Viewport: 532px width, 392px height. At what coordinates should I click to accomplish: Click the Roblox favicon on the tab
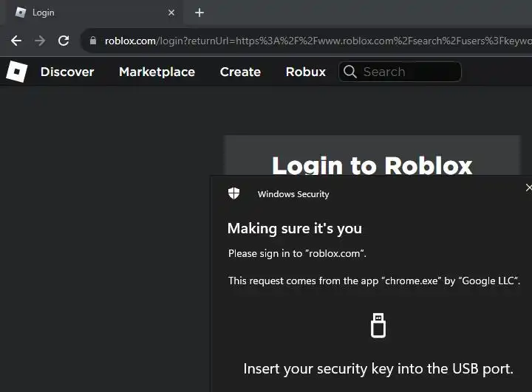[21, 13]
